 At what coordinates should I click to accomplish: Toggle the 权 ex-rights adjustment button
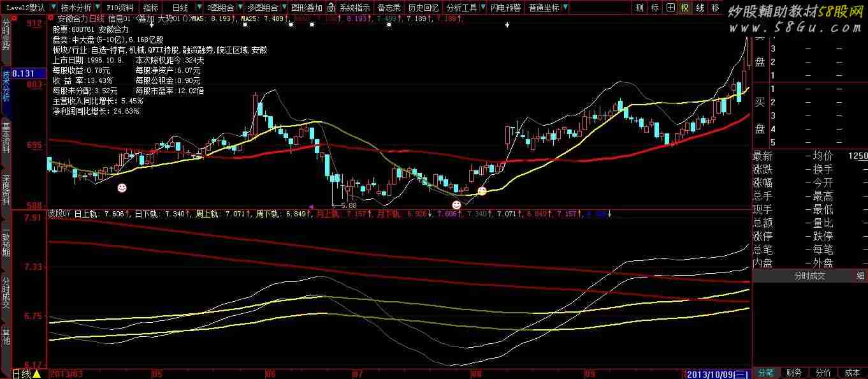point(685,8)
